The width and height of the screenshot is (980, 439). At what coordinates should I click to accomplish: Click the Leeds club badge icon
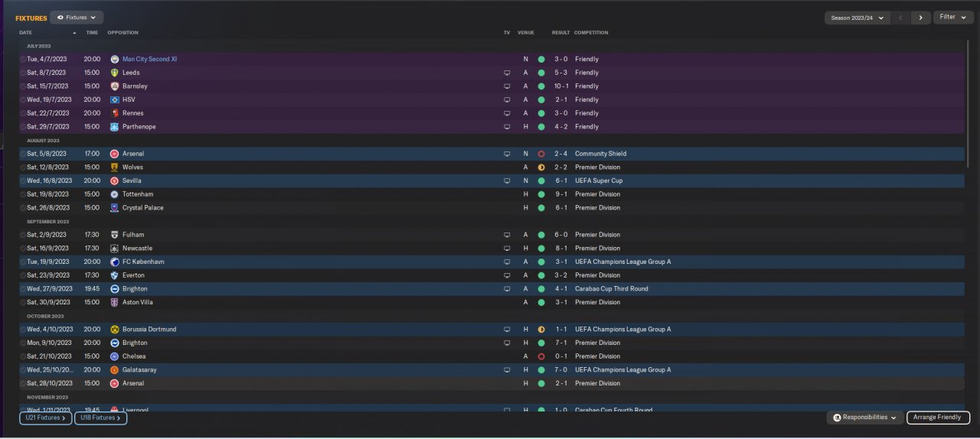point(115,73)
